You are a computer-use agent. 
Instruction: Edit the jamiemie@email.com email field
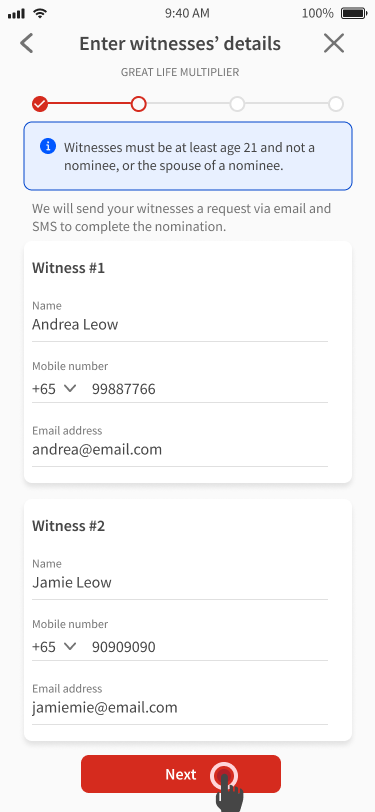pyautogui.click(x=180, y=707)
